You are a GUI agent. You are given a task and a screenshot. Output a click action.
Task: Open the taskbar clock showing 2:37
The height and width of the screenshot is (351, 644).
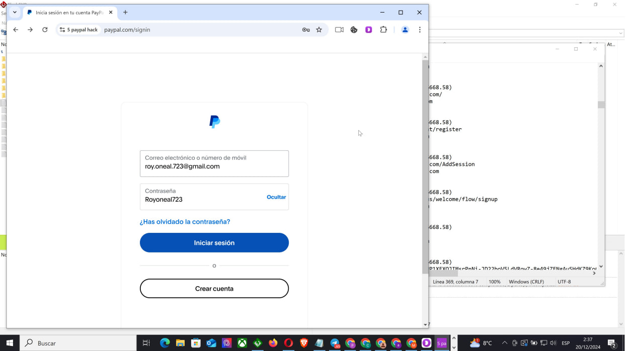(588, 343)
